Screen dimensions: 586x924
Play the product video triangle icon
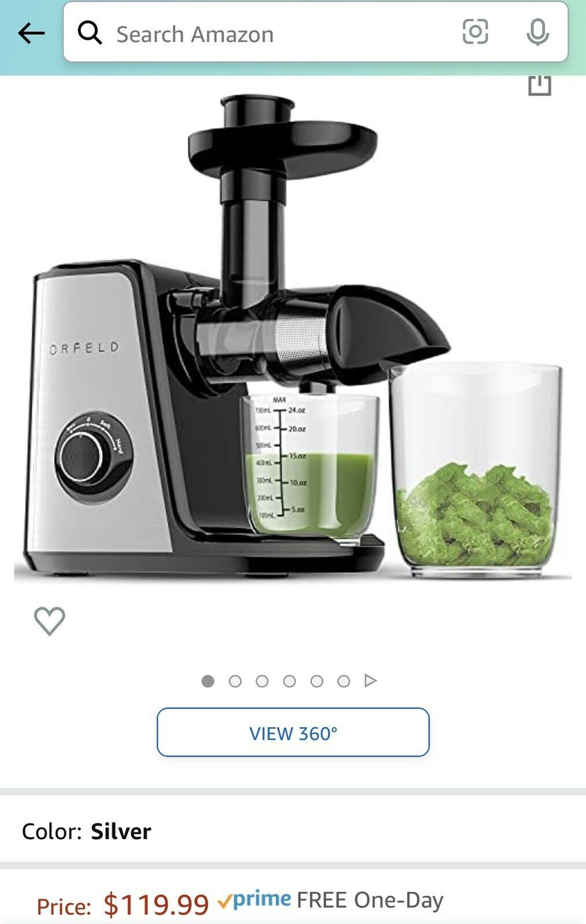[x=370, y=681]
